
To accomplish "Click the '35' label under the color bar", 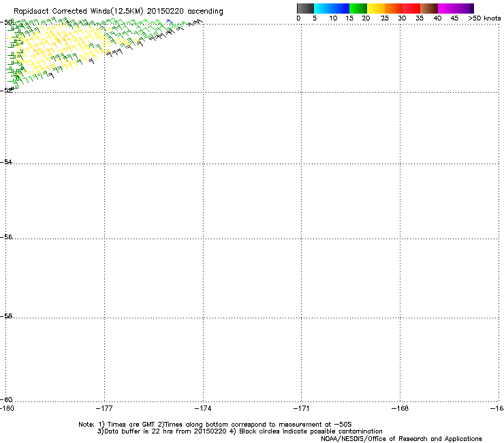I will point(420,18).
